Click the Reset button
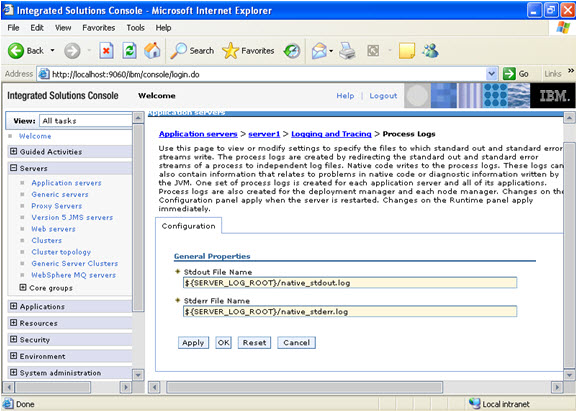The image size is (576, 411). pos(254,343)
